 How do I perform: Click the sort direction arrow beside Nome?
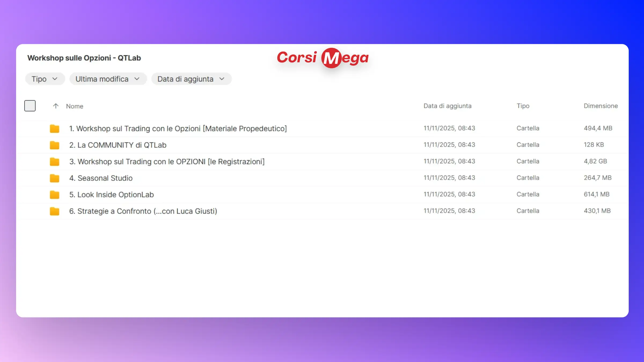click(x=56, y=106)
